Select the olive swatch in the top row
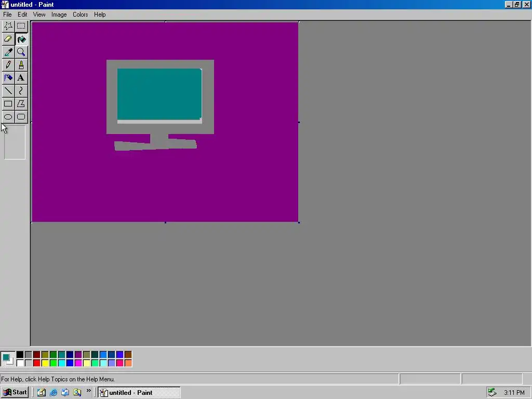The width and height of the screenshot is (532, 399). [45, 355]
